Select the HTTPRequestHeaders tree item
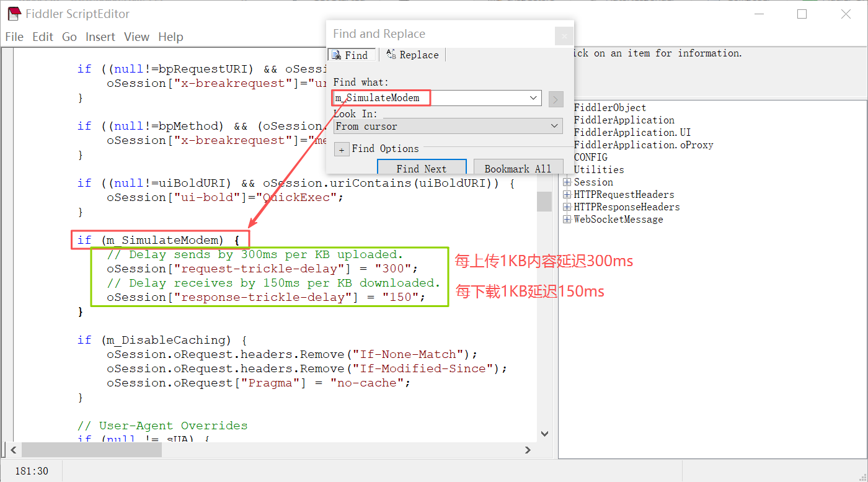 pyautogui.click(x=624, y=195)
